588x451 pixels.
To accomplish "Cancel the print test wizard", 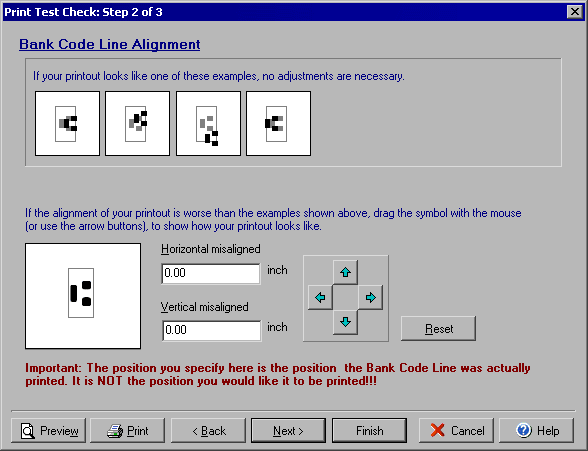I will [x=456, y=431].
